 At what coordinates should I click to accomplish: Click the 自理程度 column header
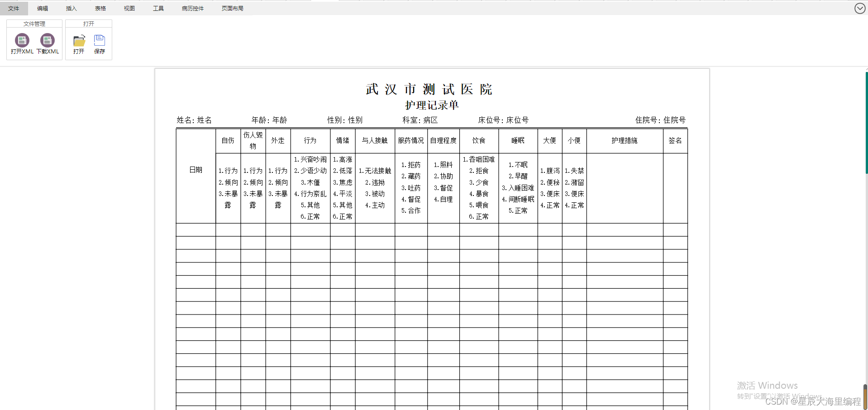tap(444, 141)
